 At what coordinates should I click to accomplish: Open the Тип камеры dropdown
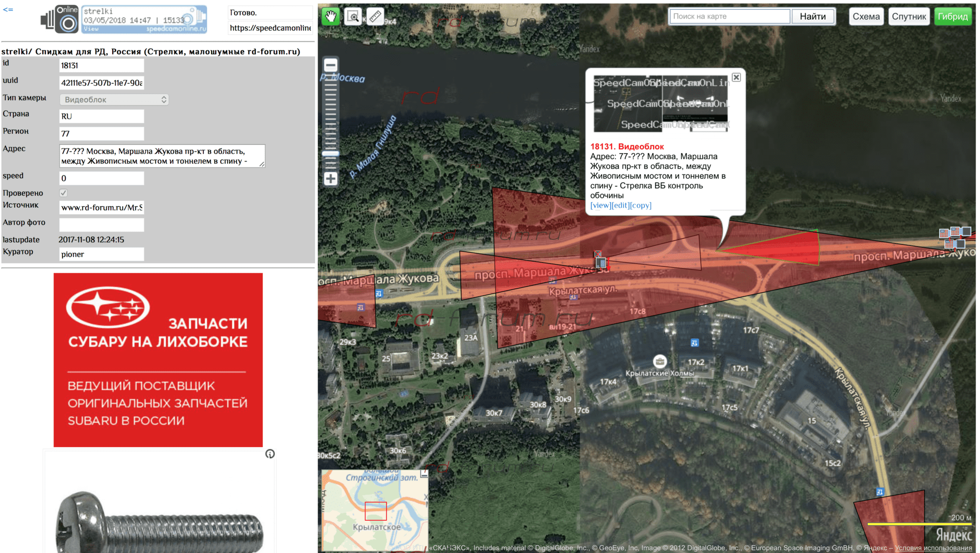114,99
